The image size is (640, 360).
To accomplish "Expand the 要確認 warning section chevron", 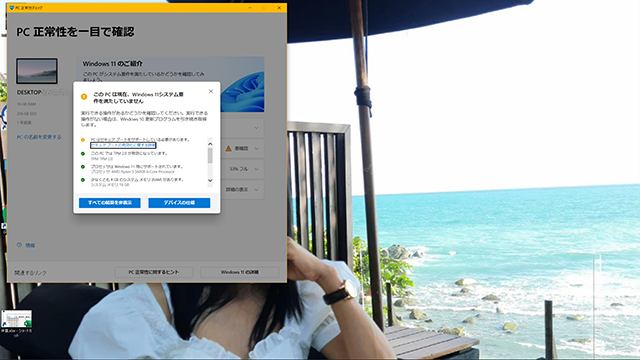I will pyautogui.click(x=256, y=149).
